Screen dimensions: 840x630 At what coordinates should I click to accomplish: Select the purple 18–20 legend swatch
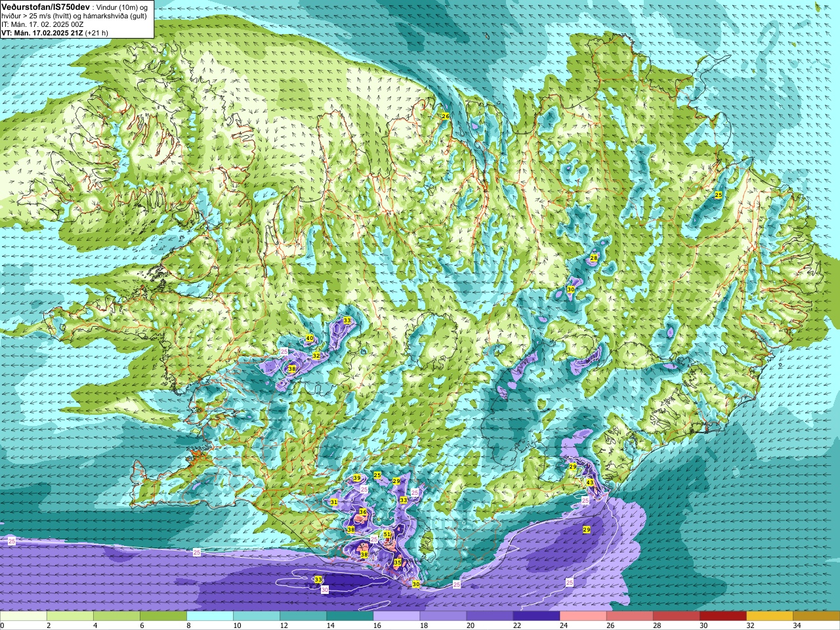click(443, 616)
